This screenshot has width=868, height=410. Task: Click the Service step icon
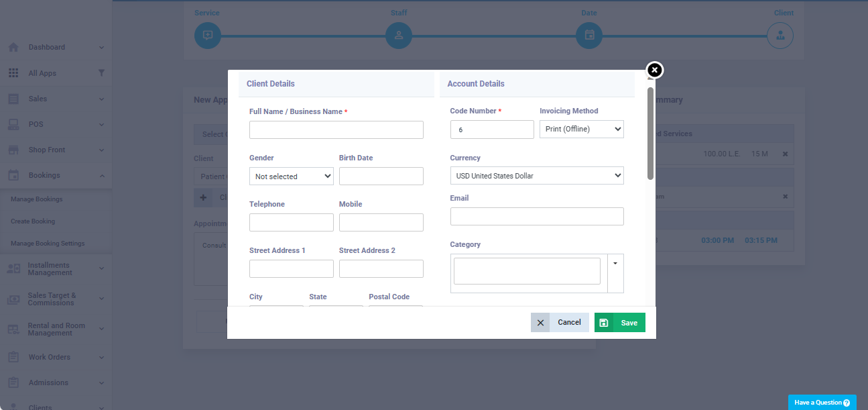click(x=207, y=36)
